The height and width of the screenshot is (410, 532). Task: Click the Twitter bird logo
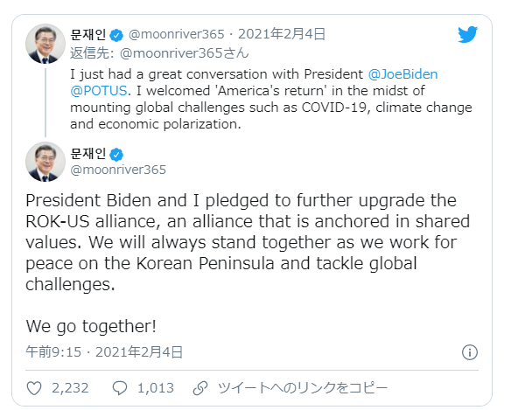[468, 35]
